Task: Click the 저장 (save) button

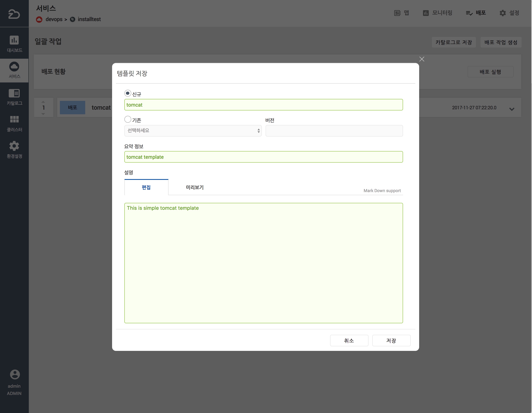Action: coord(391,341)
